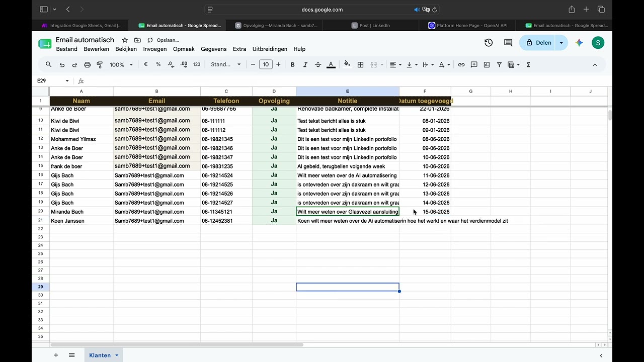644x362 pixels.
Task: Open the fill color picker
Action: click(347, 64)
